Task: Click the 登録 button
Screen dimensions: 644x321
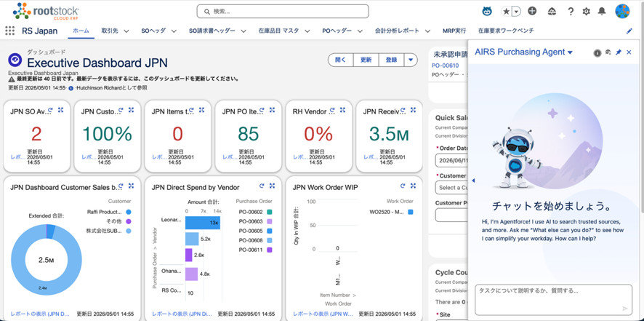Action: click(x=391, y=60)
